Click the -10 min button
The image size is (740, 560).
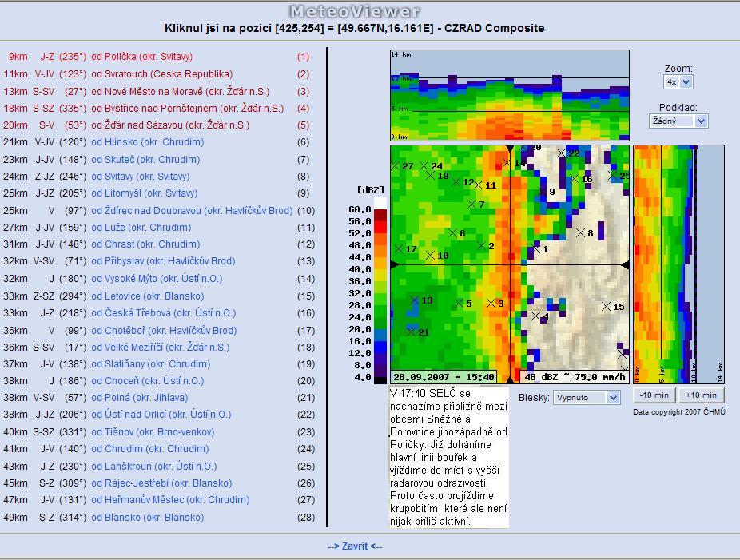[654, 395]
